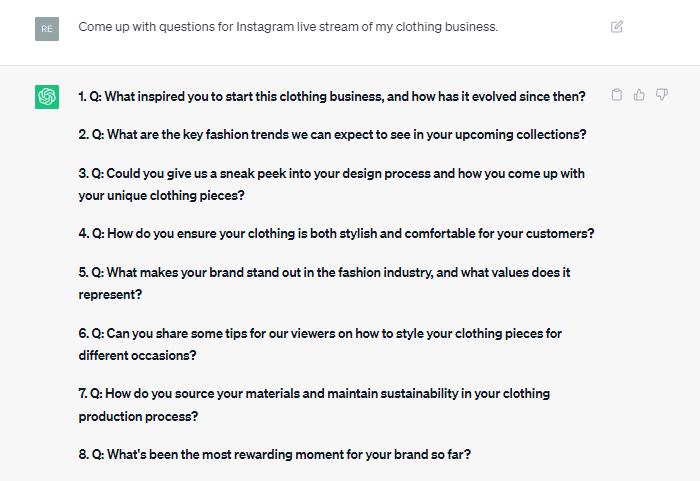The image size is (700, 481).
Task: Click question 5 about brand standing out
Action: coord(324,283)
